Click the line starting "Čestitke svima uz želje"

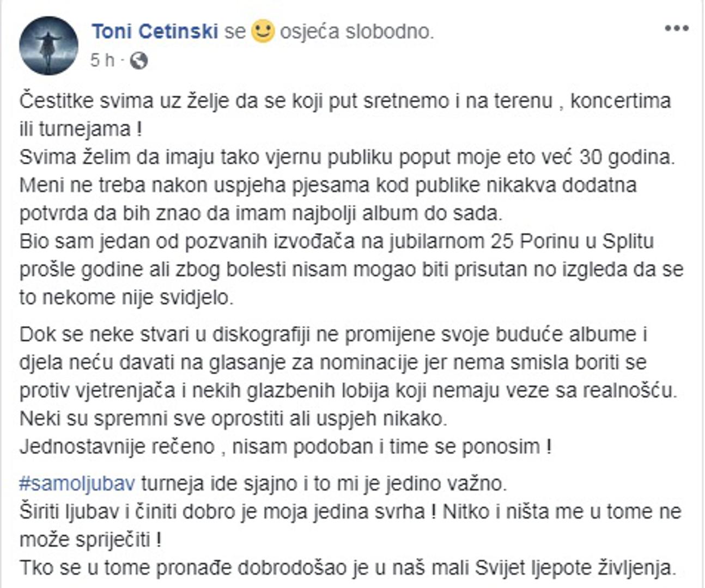click(x=345, y=101)
